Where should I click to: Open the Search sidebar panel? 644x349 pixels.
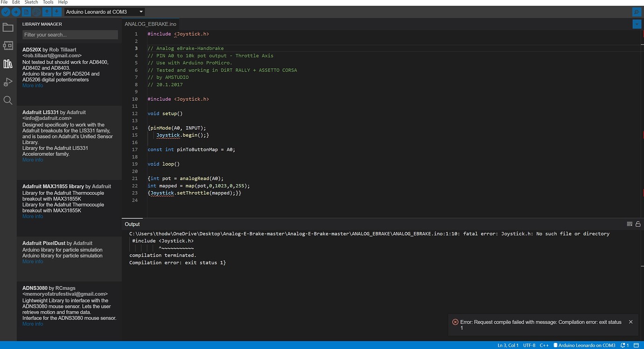tap(8, 100)
